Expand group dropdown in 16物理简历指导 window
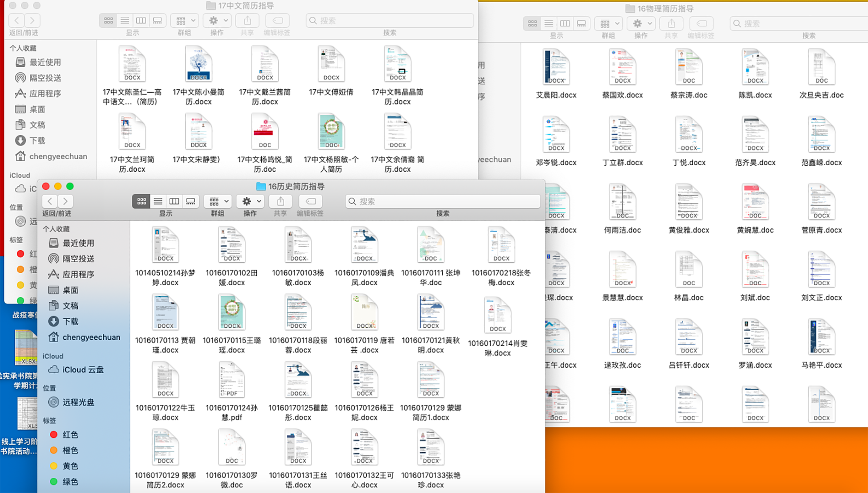This screenshot has height=493, width=868. pos(608,23)
